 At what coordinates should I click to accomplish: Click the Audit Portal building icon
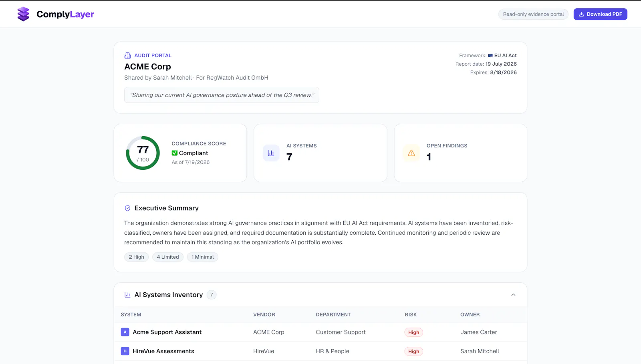pyautogui.click(x=127, y=55)
